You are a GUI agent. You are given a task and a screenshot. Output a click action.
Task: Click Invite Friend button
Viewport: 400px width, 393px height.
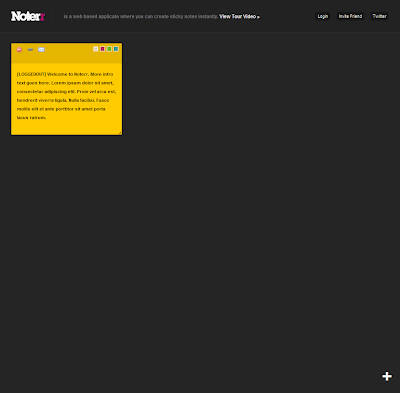click(350, 16)
